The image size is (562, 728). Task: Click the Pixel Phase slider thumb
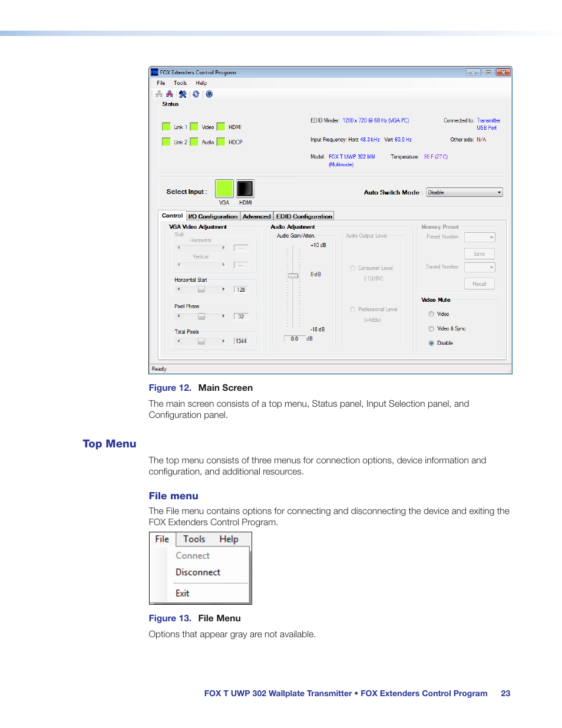click(201, 317)
